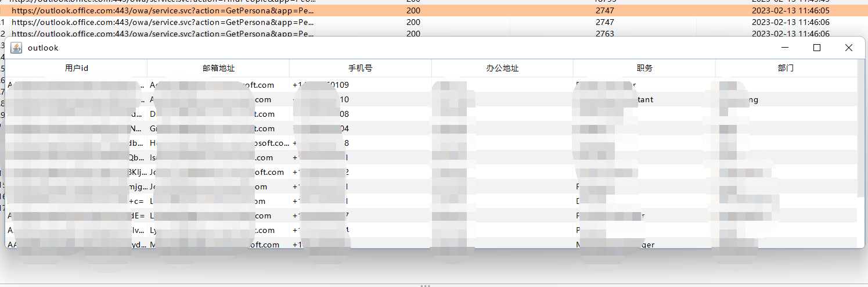Maximize the outlook window

(x=817, y=48)
